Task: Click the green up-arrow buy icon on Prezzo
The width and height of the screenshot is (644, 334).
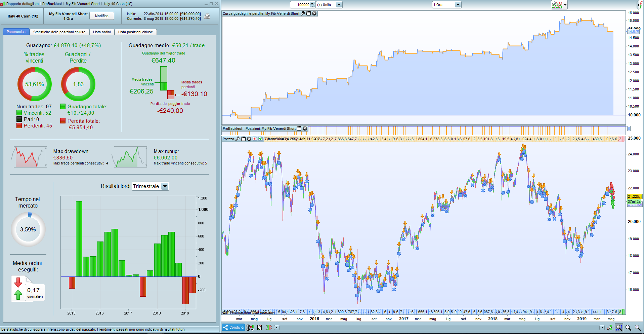Action: click(260, 139)
